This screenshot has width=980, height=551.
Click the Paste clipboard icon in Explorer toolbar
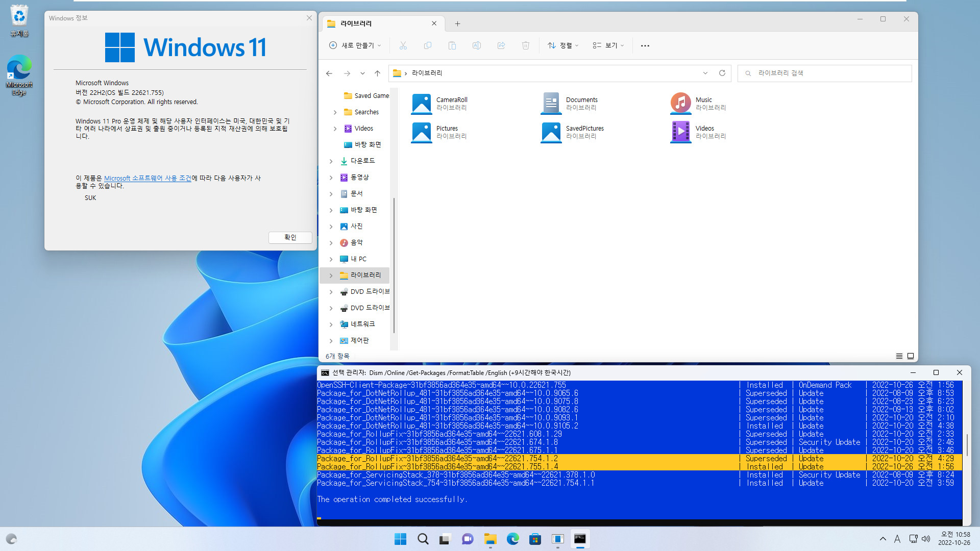point(452,45)
